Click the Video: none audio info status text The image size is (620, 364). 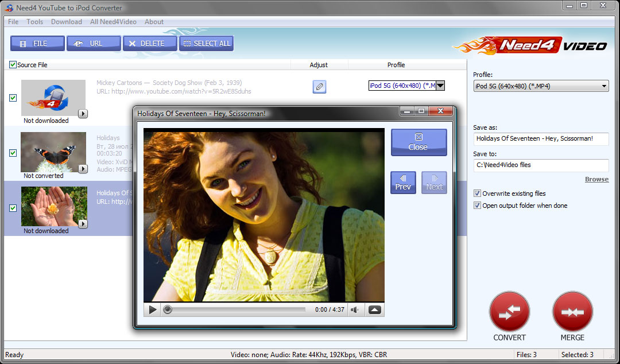(x=309, y=354)
